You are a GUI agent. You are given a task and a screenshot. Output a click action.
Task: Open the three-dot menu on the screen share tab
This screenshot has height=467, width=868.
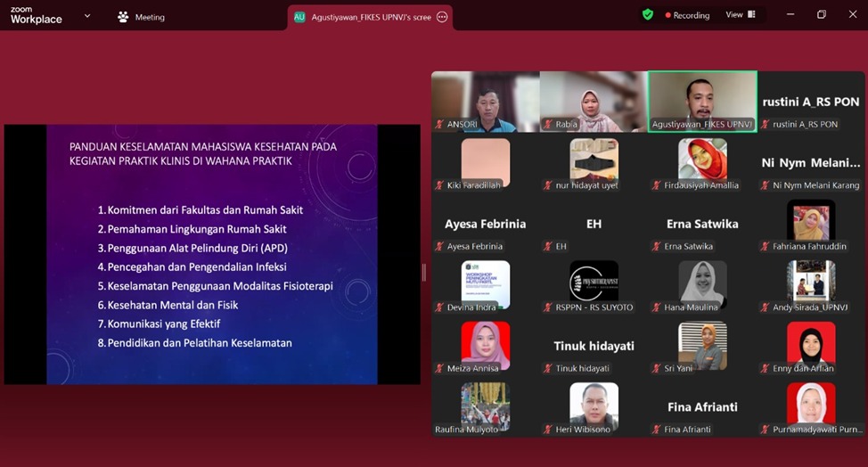point(442,17)
